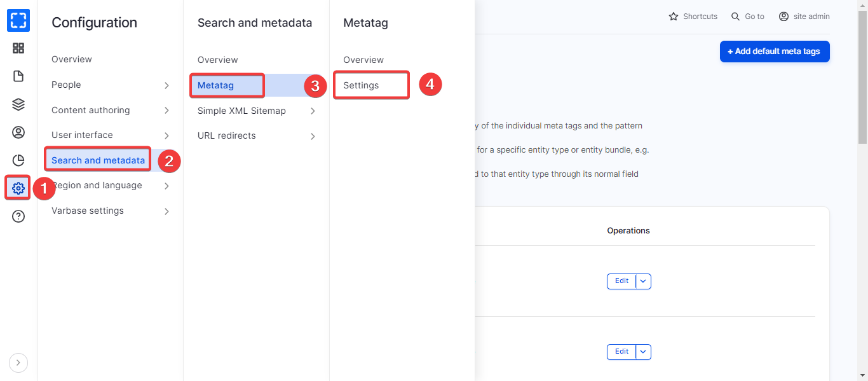The image size is (868, 381).
Task: Expand the People submenu
Action: tap(166, 85)
